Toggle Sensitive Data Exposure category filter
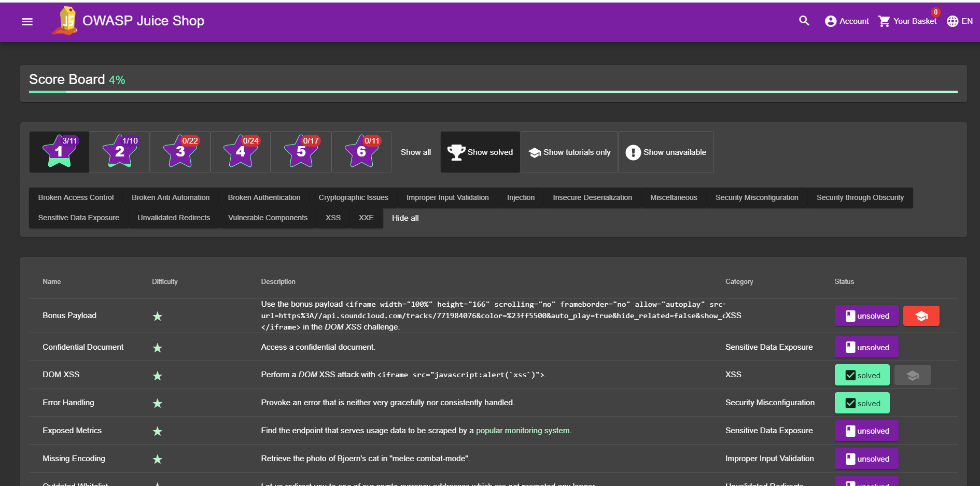 tap(79, 218)
